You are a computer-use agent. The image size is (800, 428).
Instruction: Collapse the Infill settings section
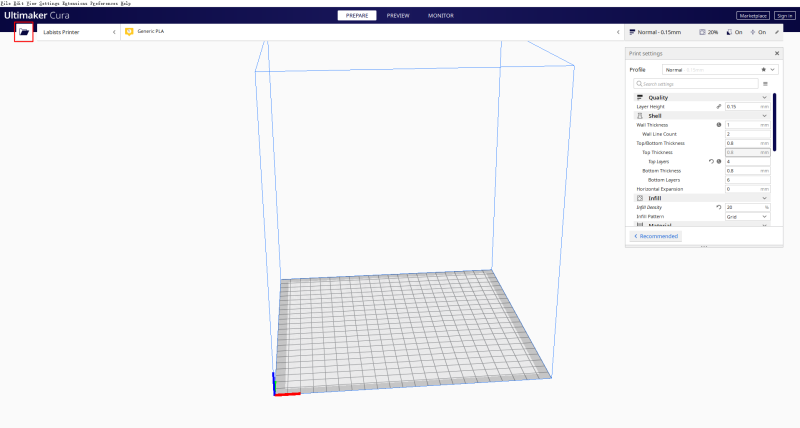tap(764, 198)
